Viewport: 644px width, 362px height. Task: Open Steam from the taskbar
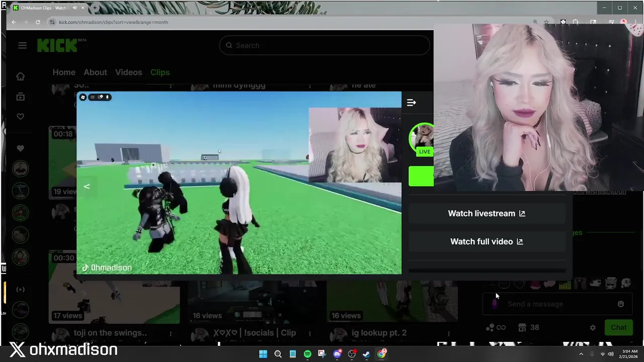pos(367,354)
